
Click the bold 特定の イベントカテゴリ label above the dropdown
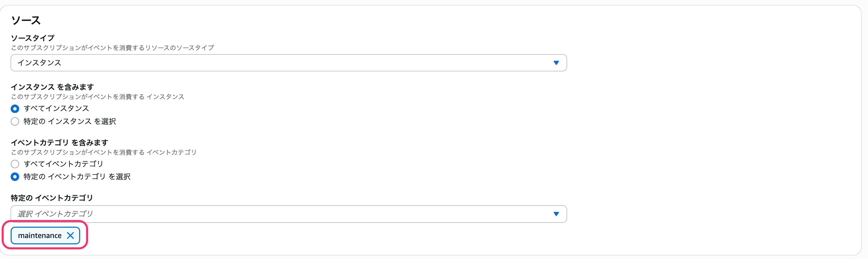[x=52, y=198]
